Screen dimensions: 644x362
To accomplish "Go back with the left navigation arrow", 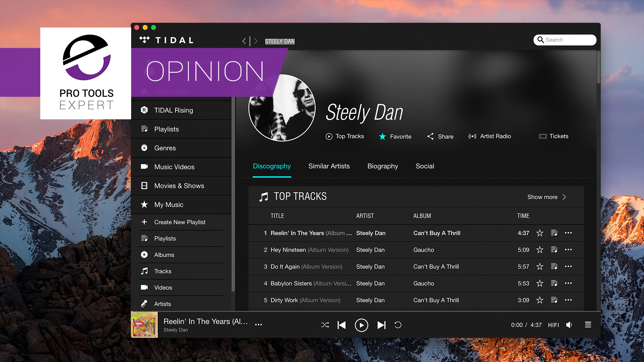I will tap(244, 41).
